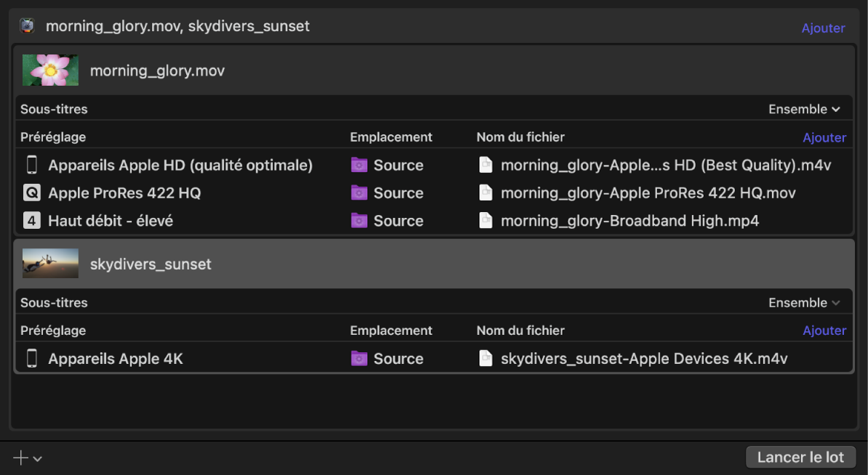
Task: Click Ajouter to add a preset to morning_glory.mov
Action: pos(824,138)
